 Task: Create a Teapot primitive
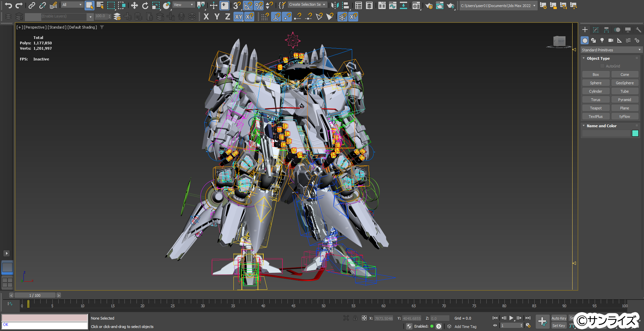point(596,108)
